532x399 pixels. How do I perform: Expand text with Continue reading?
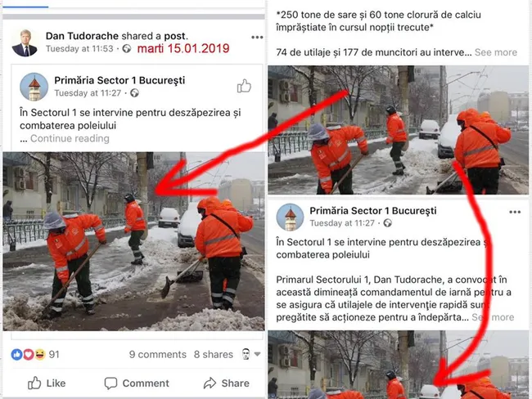70,138
